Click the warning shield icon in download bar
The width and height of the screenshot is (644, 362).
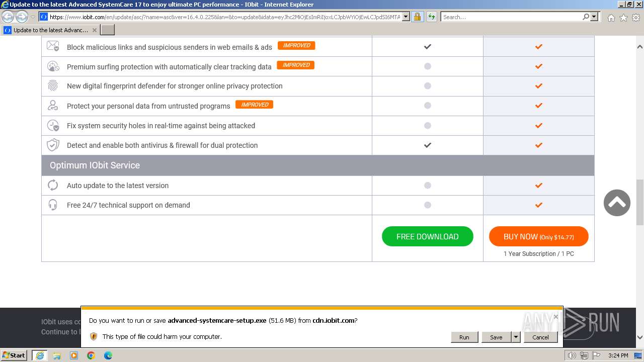(93, 336)
